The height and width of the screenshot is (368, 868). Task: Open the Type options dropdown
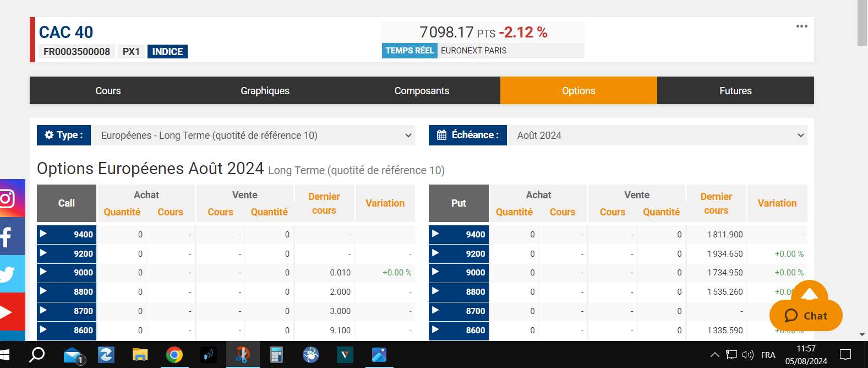click(253, 135)
